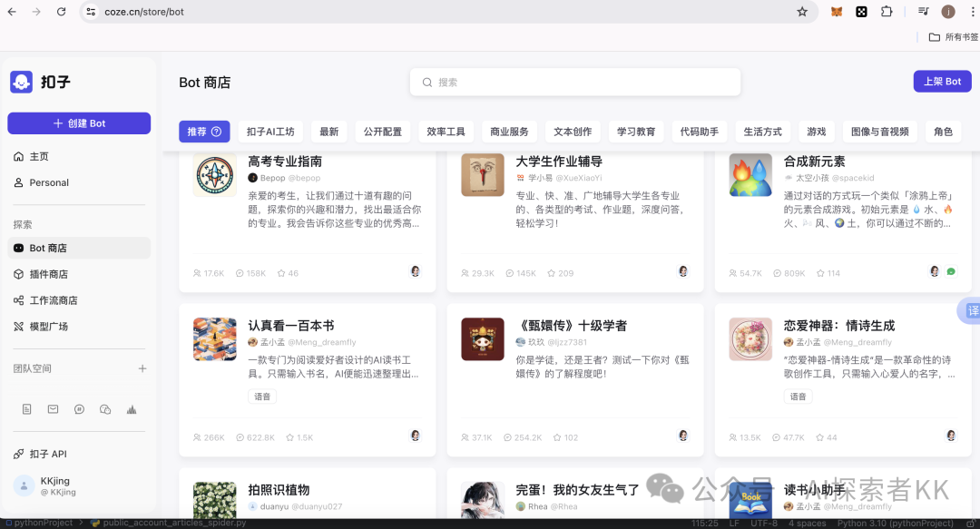Click the browser back arrow

point(12,11)
